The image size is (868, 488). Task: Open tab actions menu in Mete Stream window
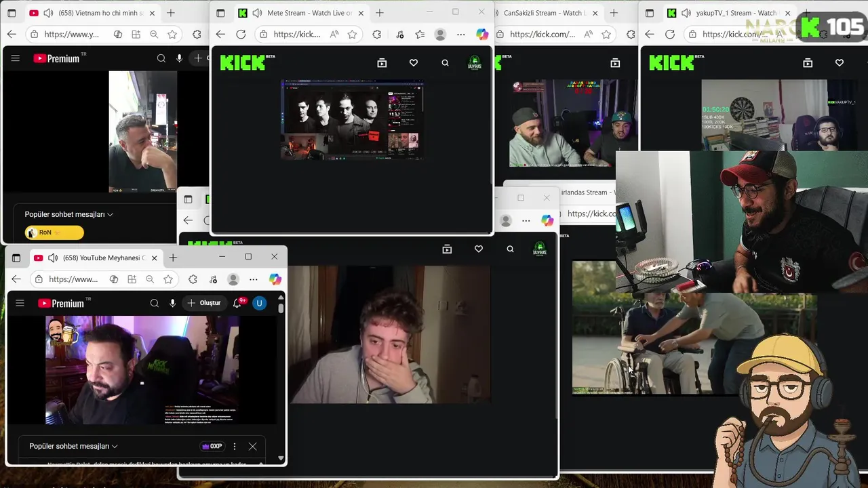(221, 13)
